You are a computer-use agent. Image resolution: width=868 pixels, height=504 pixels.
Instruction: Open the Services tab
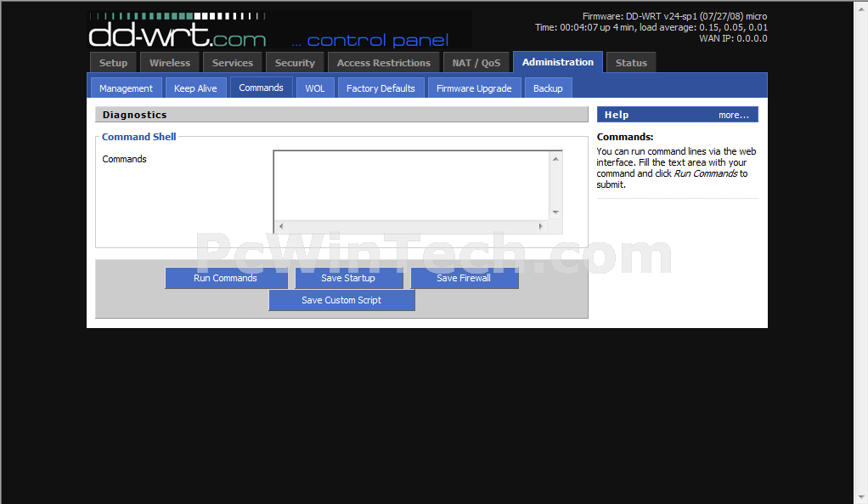(233, 63)
